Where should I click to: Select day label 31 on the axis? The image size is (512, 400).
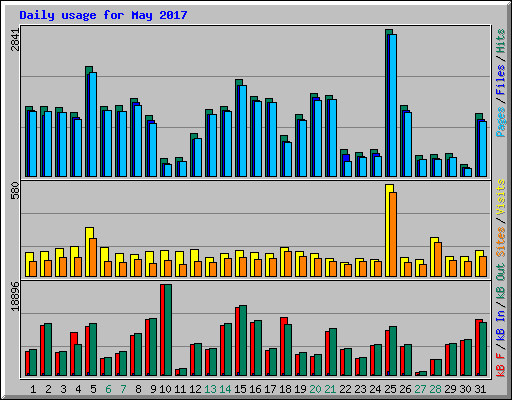pos(480,389)
